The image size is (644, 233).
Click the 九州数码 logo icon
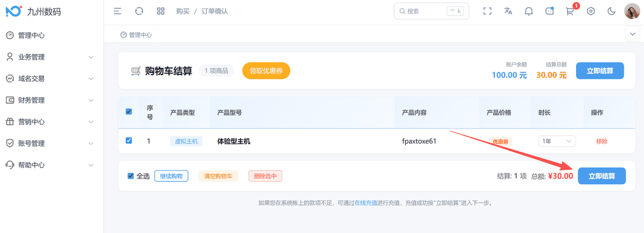(x=14, y=11)
